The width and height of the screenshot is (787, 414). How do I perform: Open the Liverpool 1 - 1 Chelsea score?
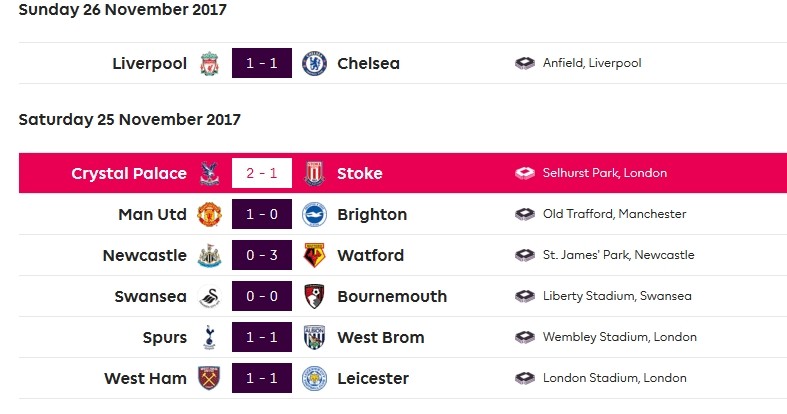pyautogui.click(x=262, y=63)
